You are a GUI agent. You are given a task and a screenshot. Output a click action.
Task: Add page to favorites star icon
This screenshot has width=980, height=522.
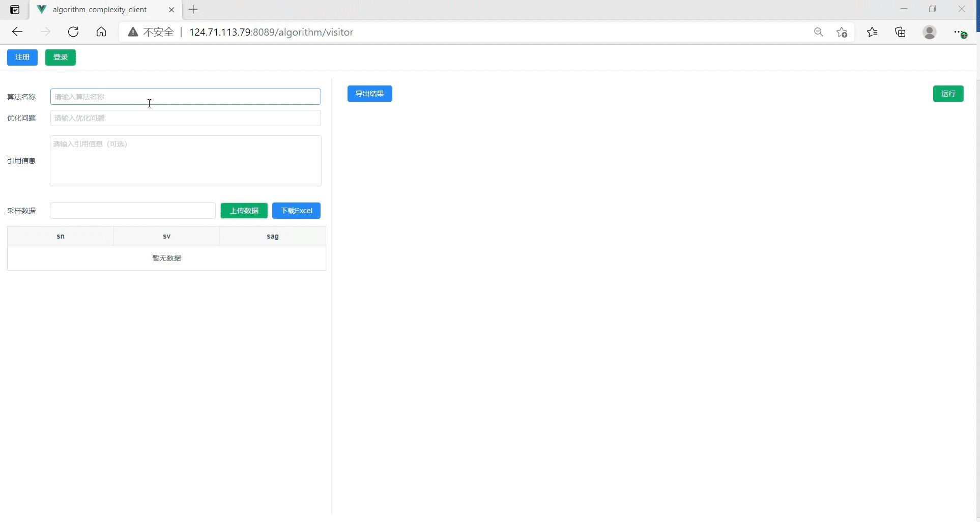(x=842, y=32)
